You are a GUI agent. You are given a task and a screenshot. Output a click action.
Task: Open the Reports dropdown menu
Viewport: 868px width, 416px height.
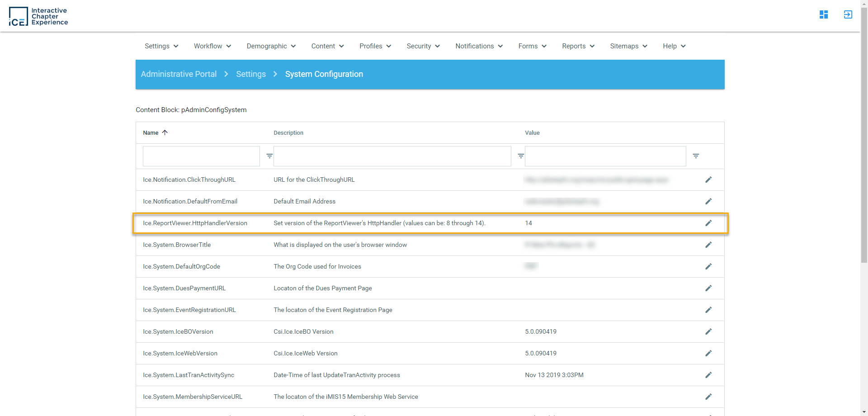pyautogui.click(x=578, y=46)
